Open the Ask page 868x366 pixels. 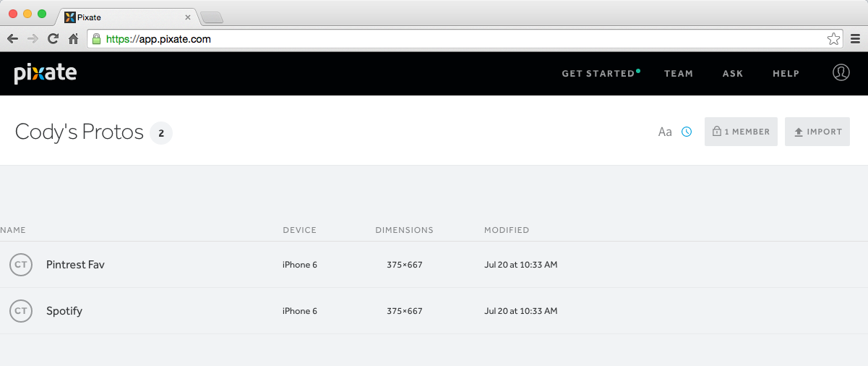pyautogui.click(x=732, y=73)
